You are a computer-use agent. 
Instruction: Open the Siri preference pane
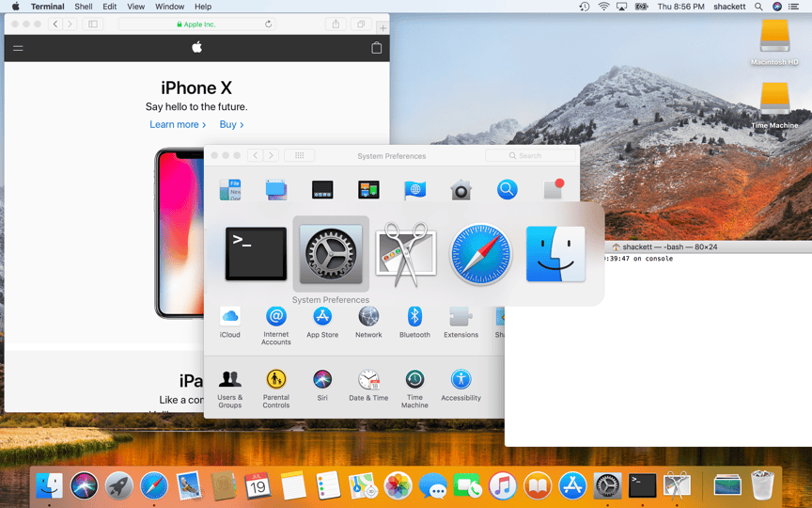coord(322,386)
